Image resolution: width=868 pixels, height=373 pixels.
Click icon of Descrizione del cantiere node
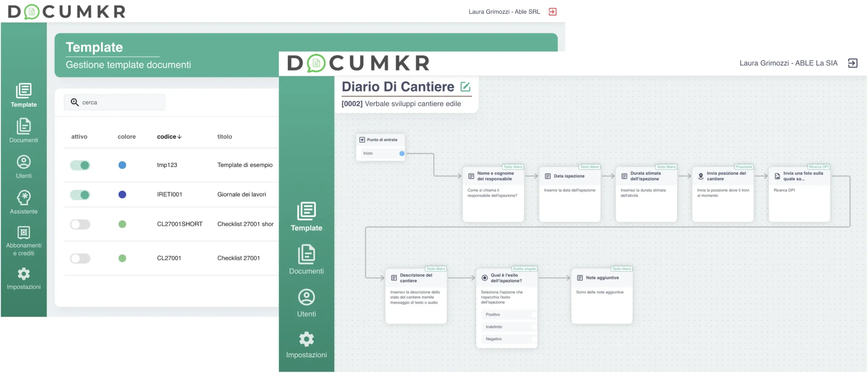[394, 278]
